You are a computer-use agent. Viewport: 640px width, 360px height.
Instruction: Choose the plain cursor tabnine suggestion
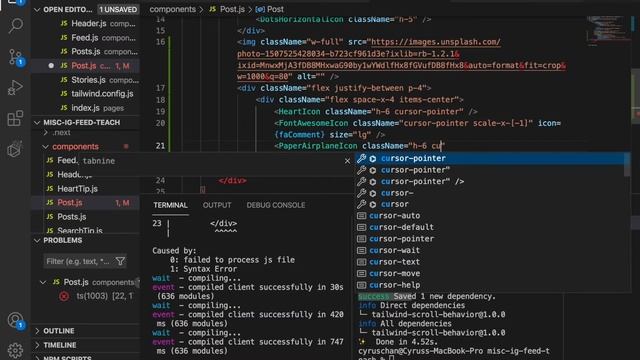(x=490, y=204)
